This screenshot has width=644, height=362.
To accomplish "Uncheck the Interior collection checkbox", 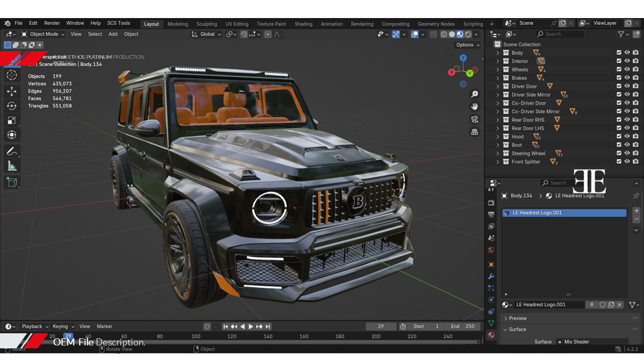I will [x=619, y=61].
